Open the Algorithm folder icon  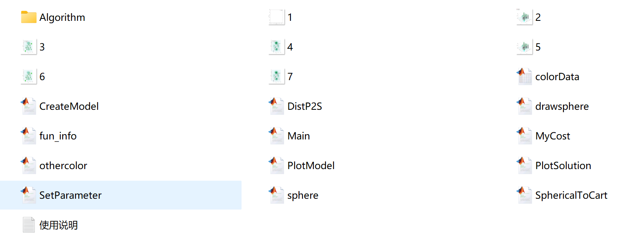click(x=28, y=17)
